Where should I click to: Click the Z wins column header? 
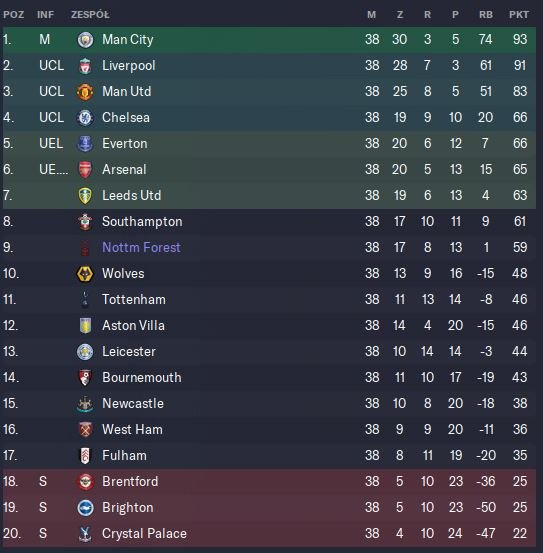click(x=399, y=15)
